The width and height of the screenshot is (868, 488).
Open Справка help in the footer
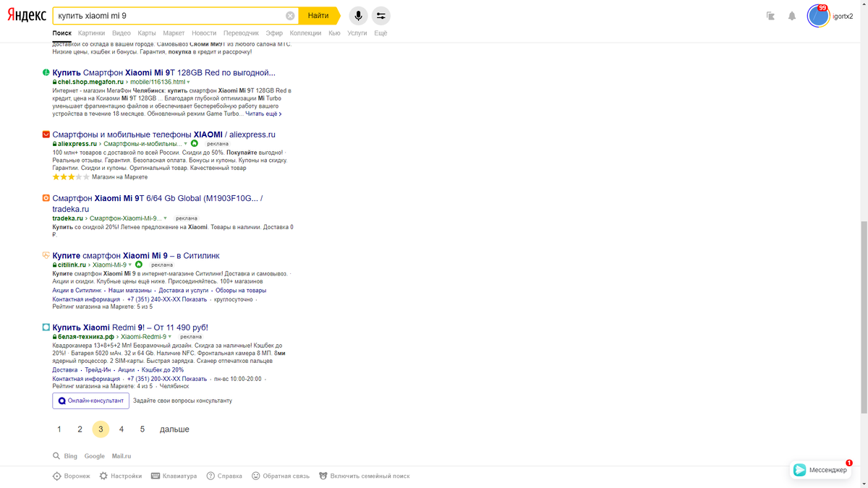click(224, 476)
